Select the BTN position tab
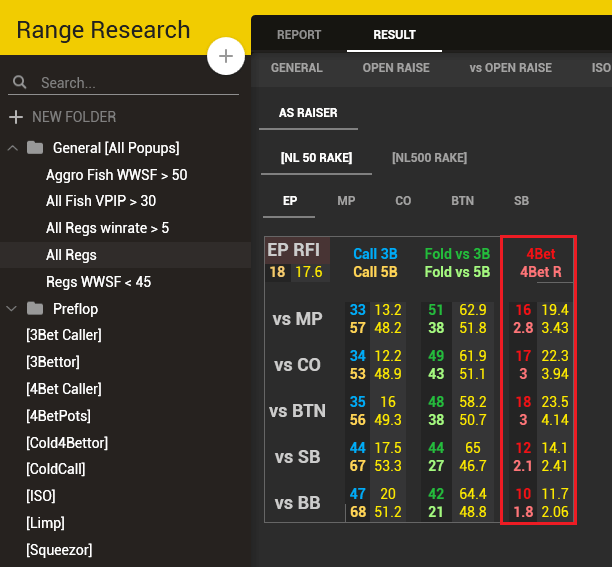The height and width of the screenshot is (567, 612). coord(463,201)
